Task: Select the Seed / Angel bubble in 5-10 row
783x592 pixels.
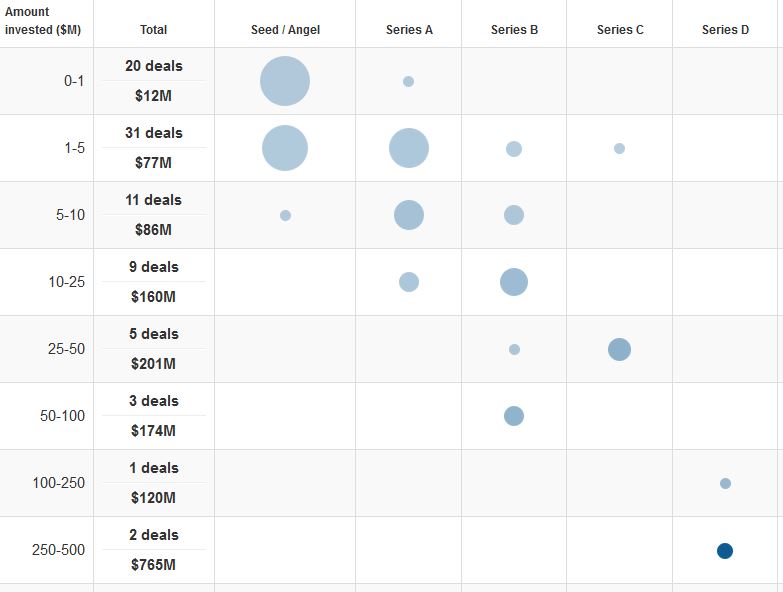Action: point(285,215)
